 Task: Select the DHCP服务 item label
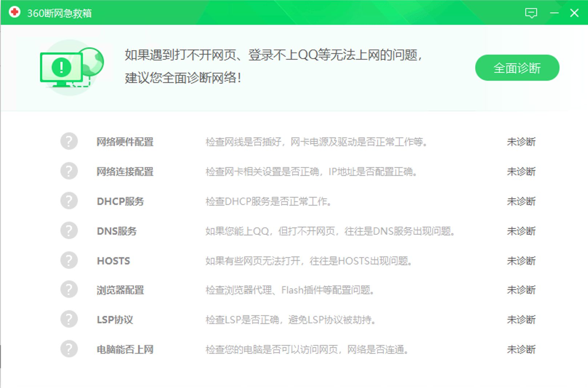[x=120, y=201]
